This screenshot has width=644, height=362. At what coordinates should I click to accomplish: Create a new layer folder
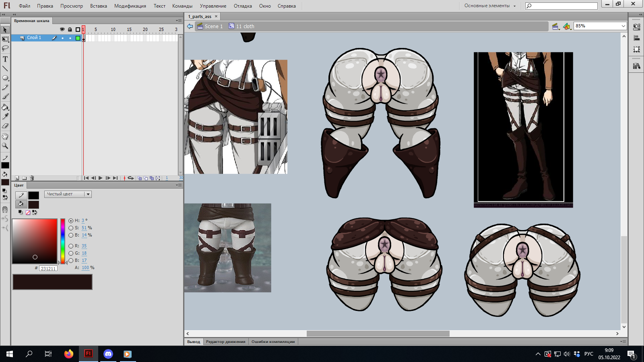[25, 178]
